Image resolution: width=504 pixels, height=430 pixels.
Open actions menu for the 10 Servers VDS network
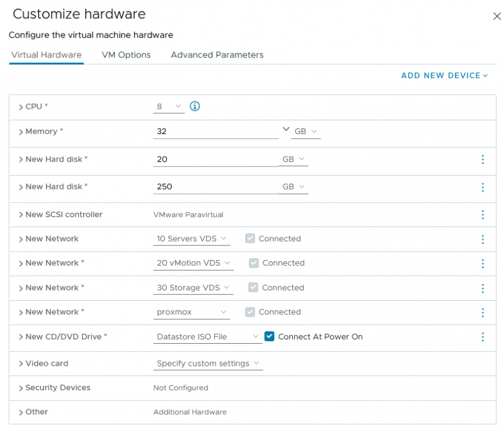(483, 239)
